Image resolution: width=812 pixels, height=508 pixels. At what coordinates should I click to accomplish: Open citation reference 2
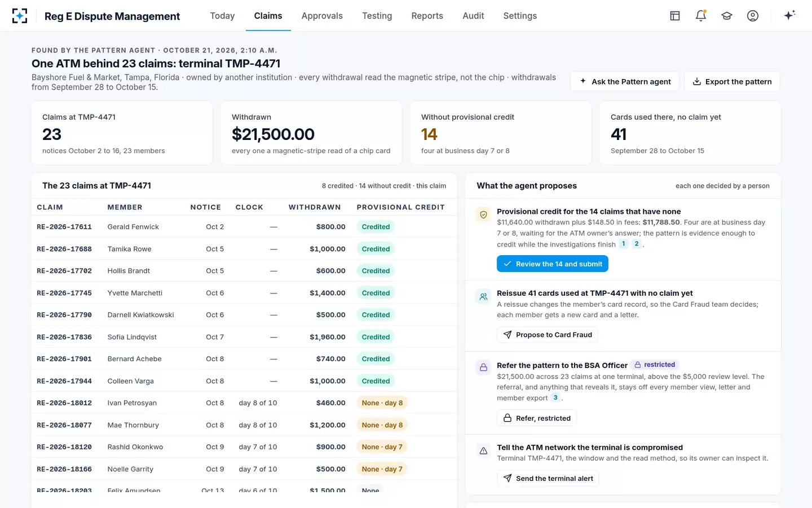point(637,244)
